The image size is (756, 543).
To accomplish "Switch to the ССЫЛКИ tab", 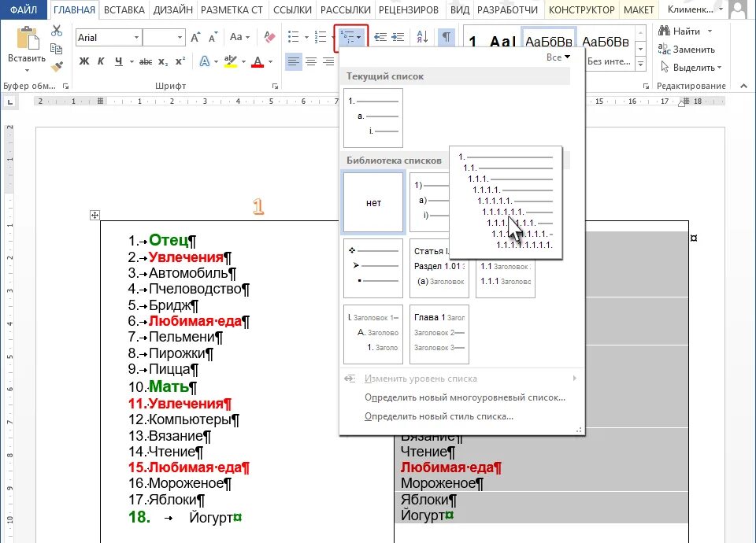I will (293, 9).
